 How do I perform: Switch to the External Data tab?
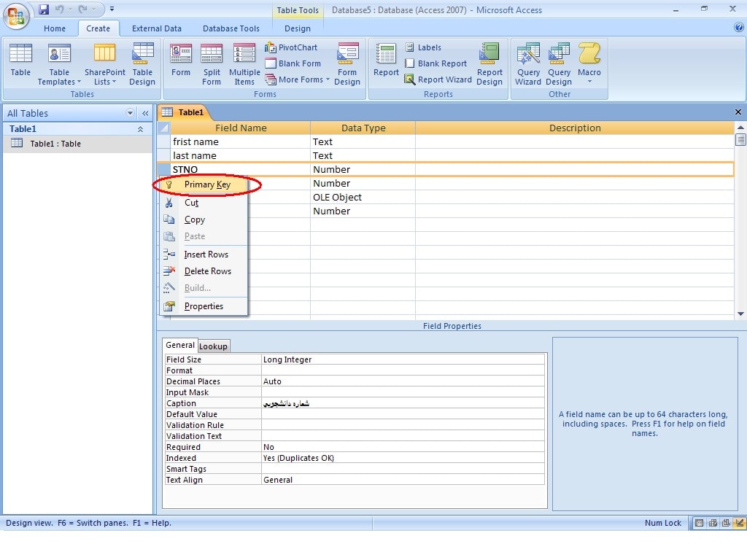pos(157,28)
